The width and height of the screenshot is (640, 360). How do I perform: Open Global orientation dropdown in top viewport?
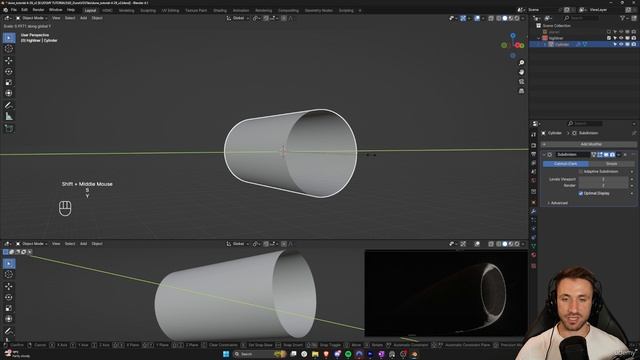pyautogui.click(x=238, y=18)
